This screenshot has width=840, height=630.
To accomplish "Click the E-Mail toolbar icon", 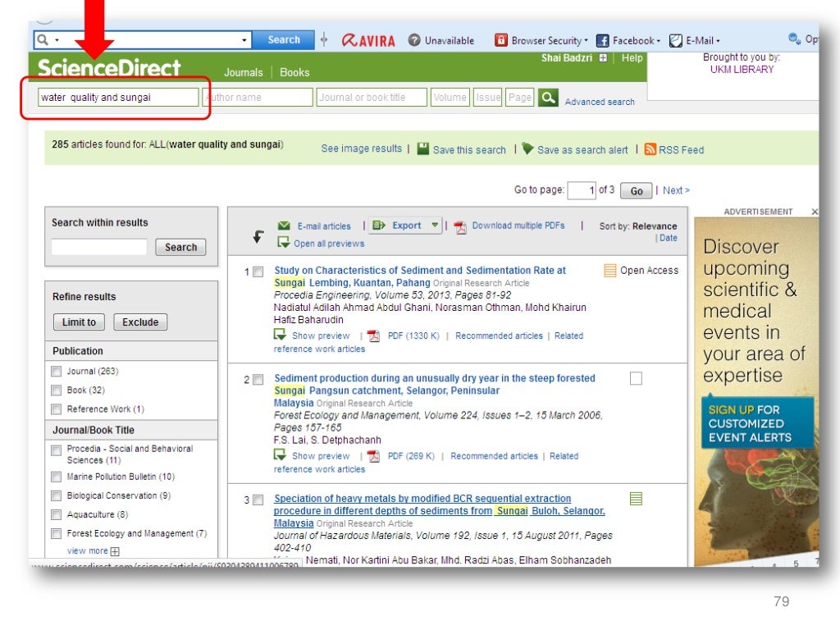I will tap(676, 40).
